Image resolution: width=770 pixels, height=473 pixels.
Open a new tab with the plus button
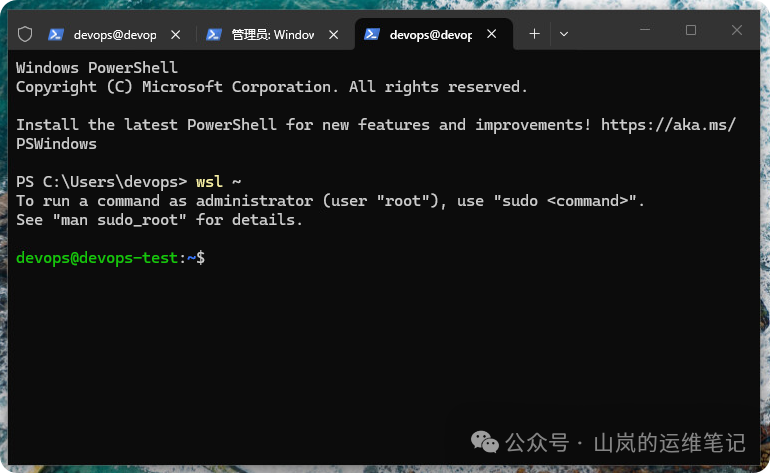(x=534, y=34)
